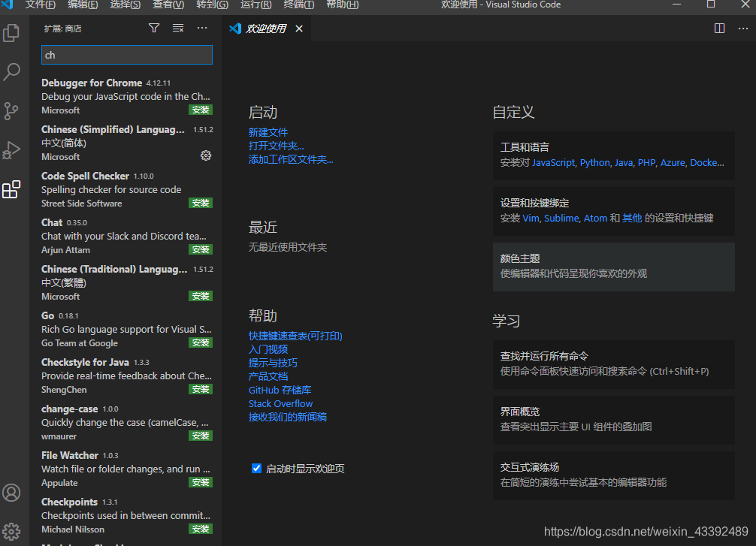Click the 其他 keybindings link

632,219
